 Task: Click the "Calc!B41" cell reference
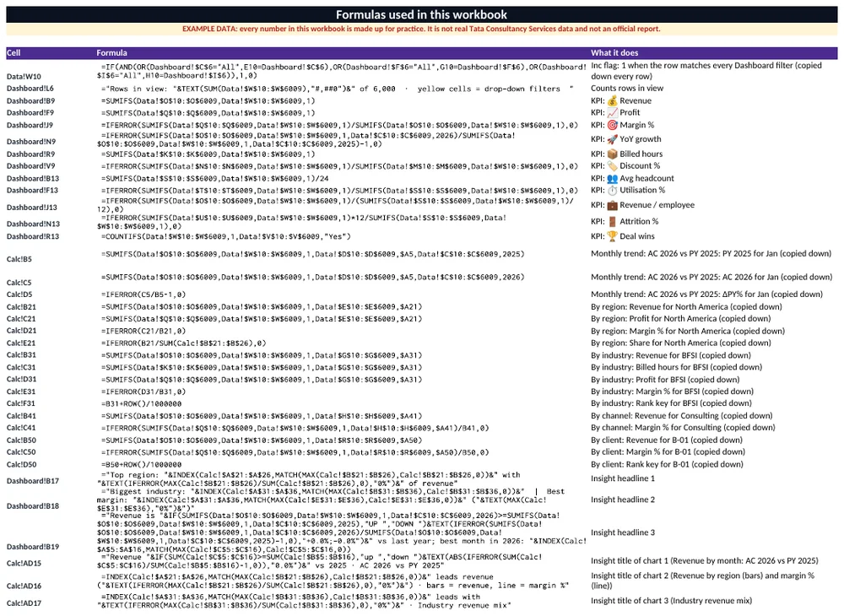22,416
